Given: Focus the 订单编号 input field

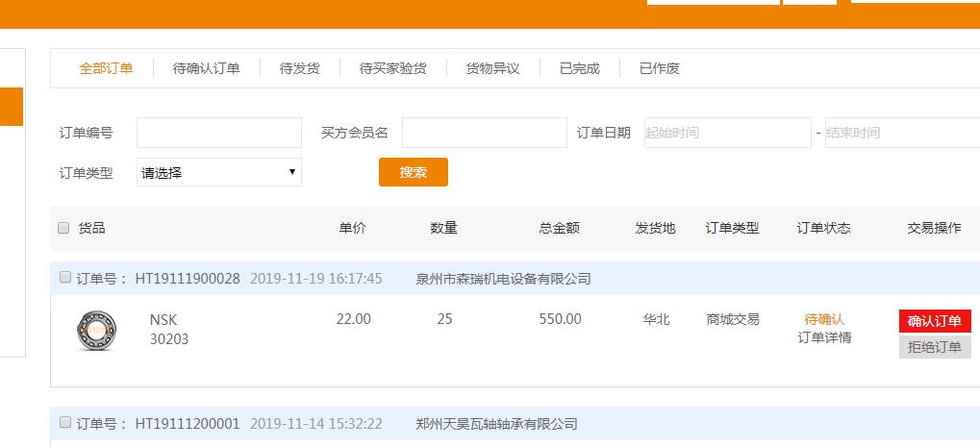Looking at the screenshot, I should coord(219,133).
